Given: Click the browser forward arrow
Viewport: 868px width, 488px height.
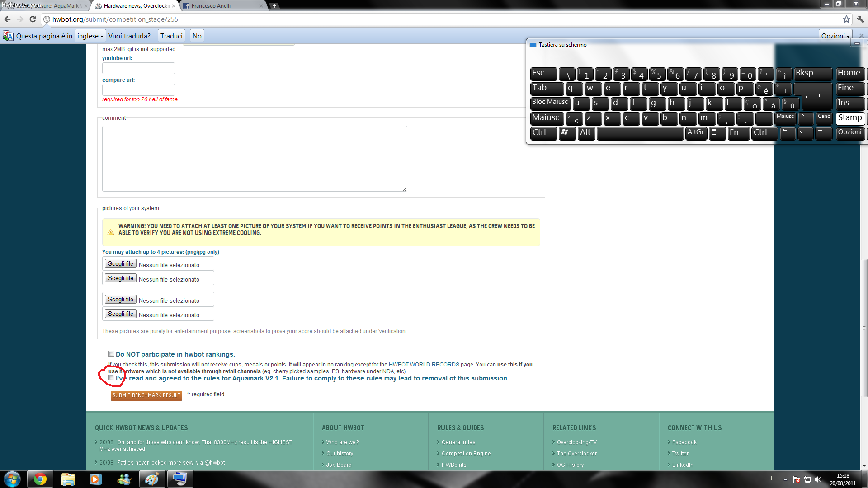Looking at the screenshot, I should (20, 19).
